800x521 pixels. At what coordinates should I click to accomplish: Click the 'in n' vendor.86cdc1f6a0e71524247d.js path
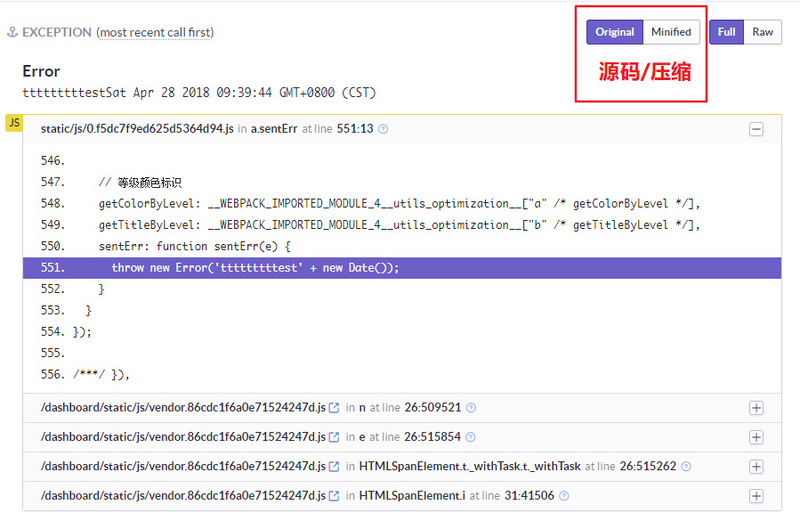[183, 408]
